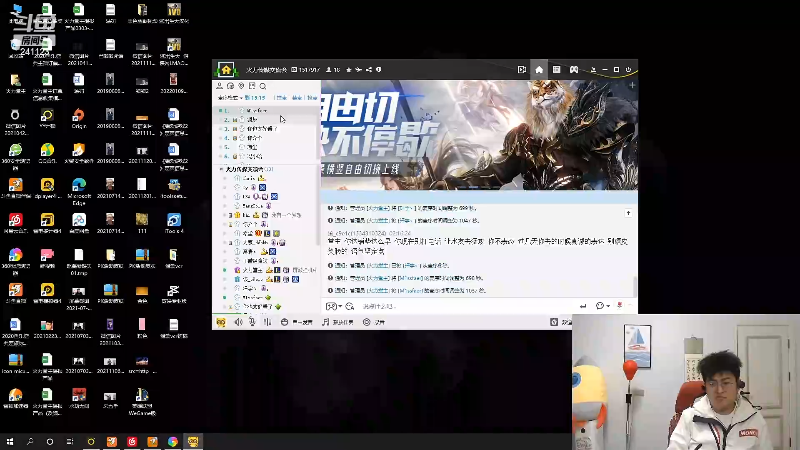This screenshot has height=450, width=800.
Task: Switch to the home tab icon at top right
Action: coord(539,70)
